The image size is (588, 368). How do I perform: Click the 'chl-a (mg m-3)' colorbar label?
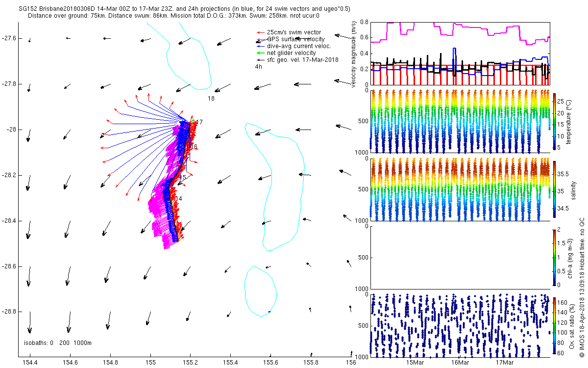(571, 258)
